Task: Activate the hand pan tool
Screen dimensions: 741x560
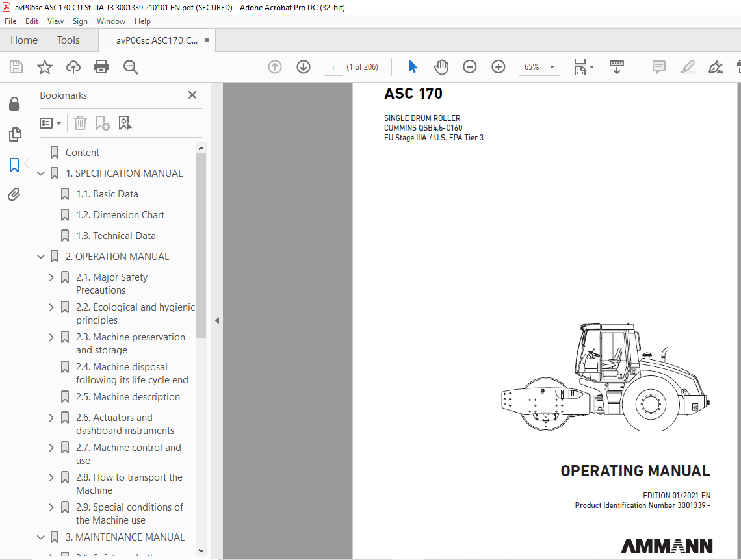Action: click(x=441, y=67)
